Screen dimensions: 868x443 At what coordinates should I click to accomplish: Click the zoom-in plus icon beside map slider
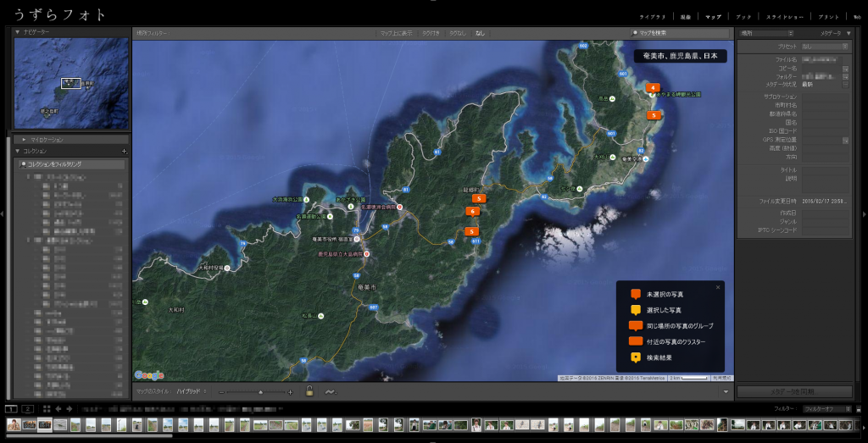(x=291, y=392)
